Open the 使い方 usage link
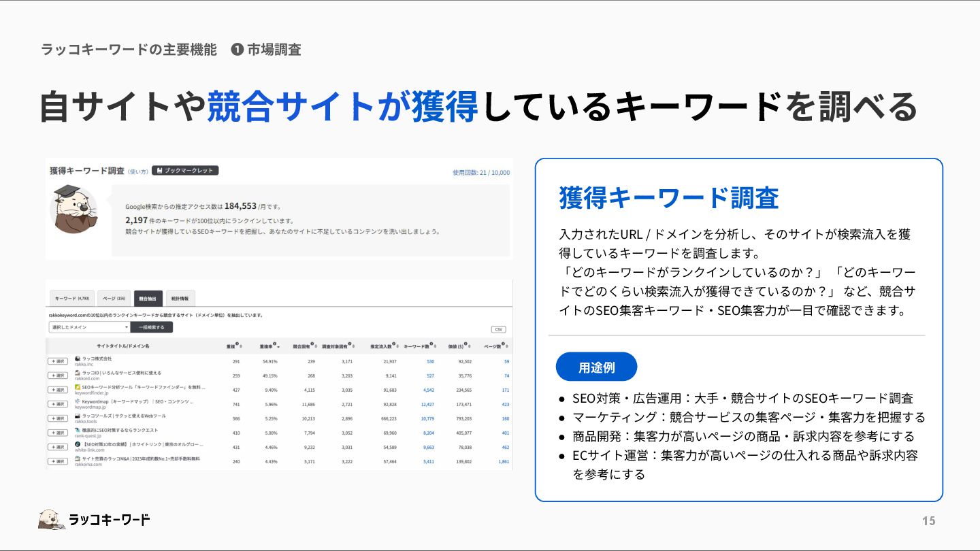The image size is (980, 551). 138,171
